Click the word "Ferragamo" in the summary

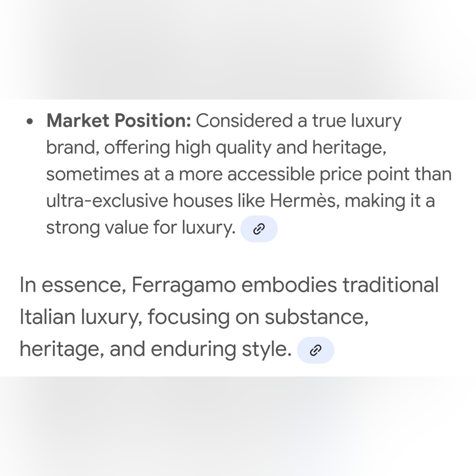(x=184, y=285)
